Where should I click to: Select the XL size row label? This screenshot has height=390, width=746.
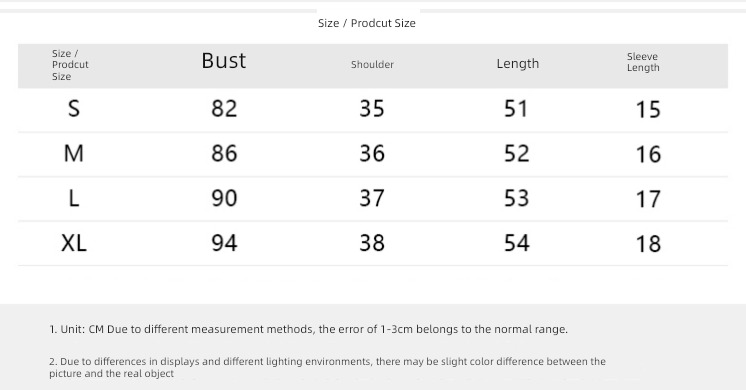point(74,243)
